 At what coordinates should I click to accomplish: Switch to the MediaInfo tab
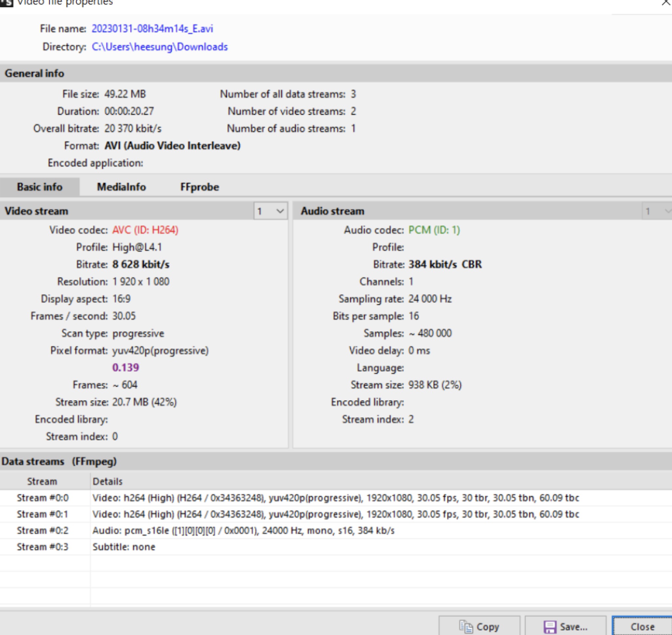coord(121,187)
